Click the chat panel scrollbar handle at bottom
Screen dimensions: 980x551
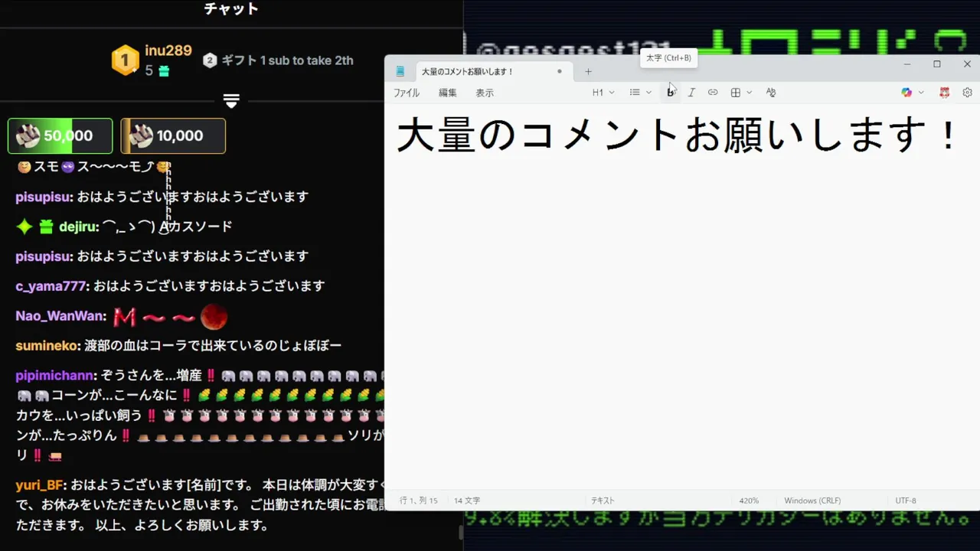click(x=461, y=532)
